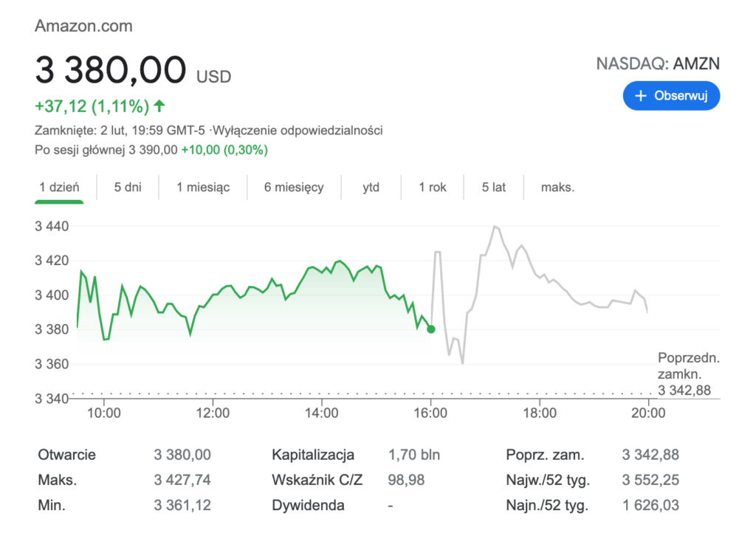This screenshot has width=756, height=547.
Task: Click the Otwarcie value 3 380,00
Action: coord(182,455)
